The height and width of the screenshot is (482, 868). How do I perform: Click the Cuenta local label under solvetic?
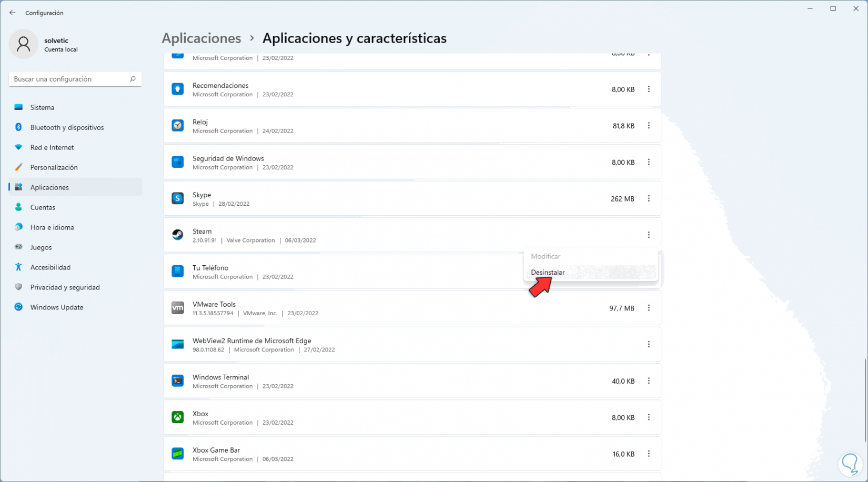[x=61, y=49]
